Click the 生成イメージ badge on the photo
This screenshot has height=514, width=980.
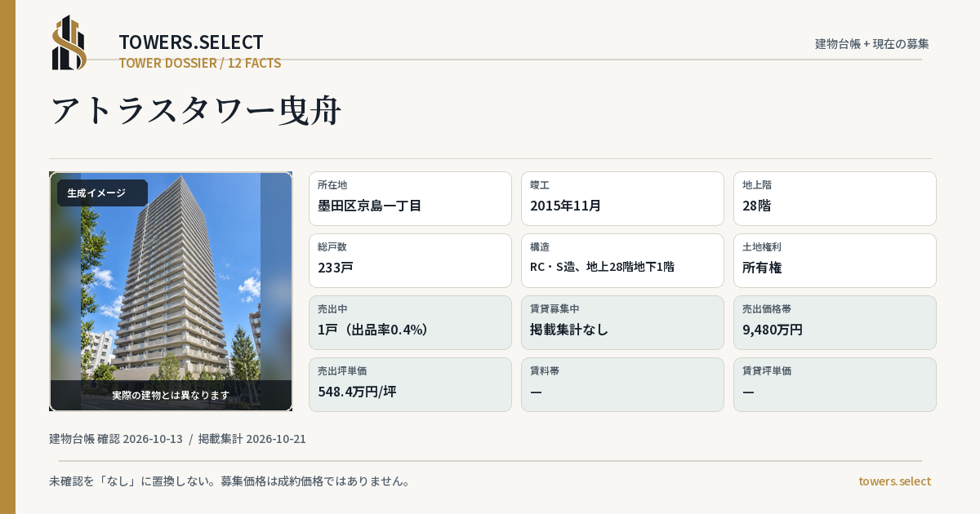click(x=102, y=193)
